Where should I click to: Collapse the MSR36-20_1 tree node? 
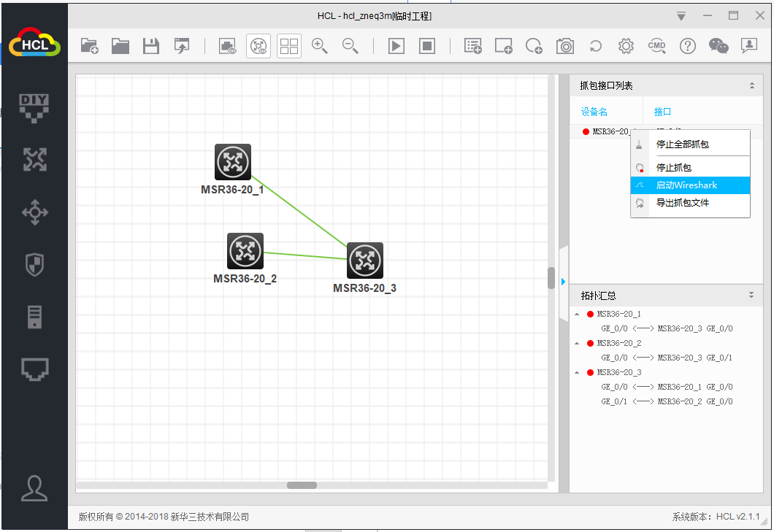[577, 315]
